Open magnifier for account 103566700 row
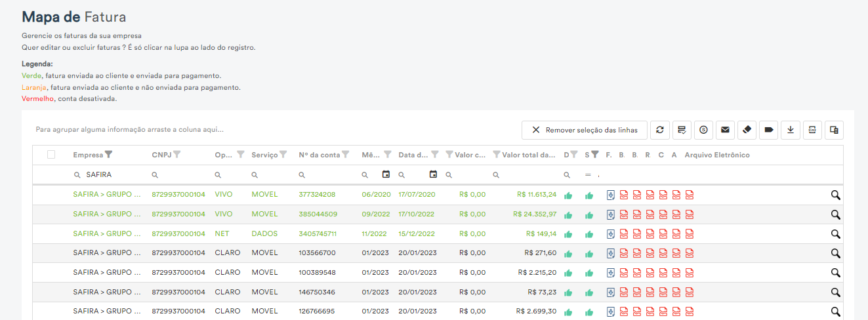The height and width of the screenshot is (320, 868). 835,254
